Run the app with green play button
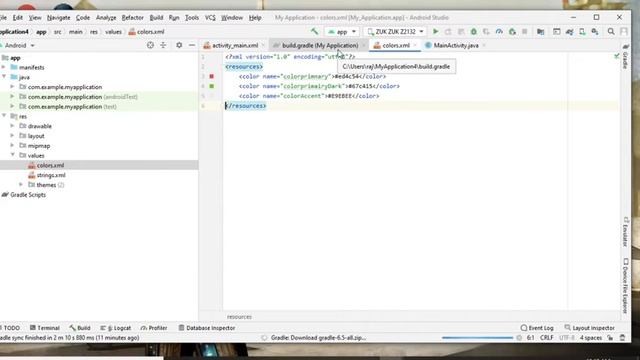The image size is (640, 360). (436, 31)
